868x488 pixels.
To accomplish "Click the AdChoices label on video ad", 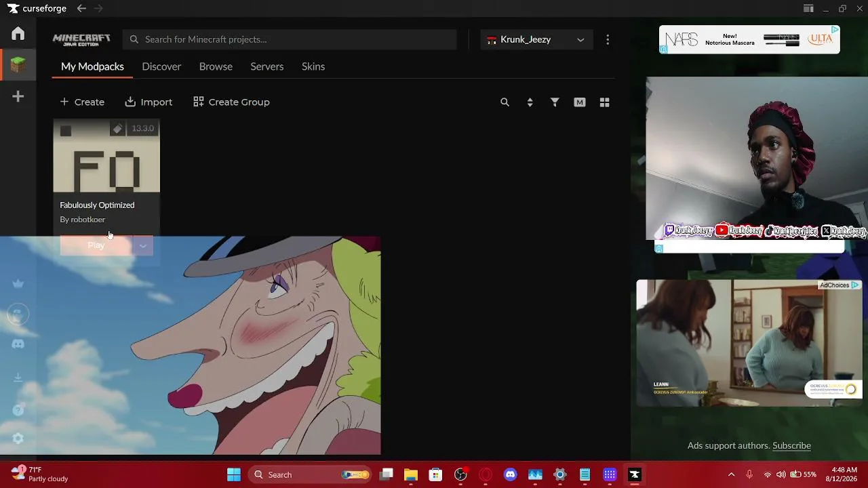I will (x=840, y=285).
